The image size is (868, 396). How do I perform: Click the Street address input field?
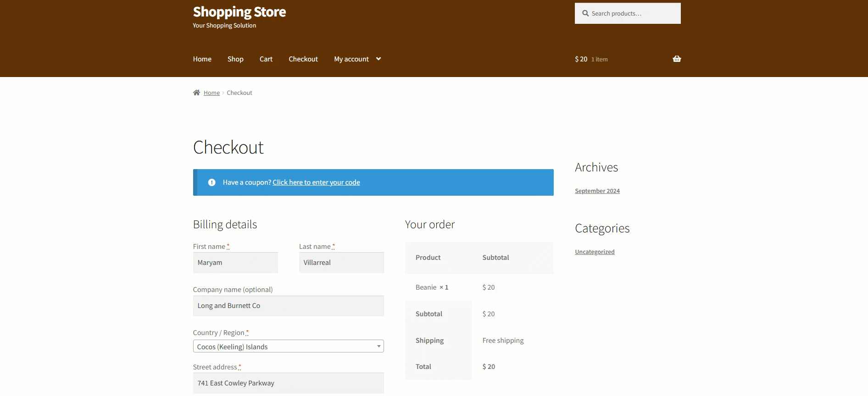pos(288,383)
